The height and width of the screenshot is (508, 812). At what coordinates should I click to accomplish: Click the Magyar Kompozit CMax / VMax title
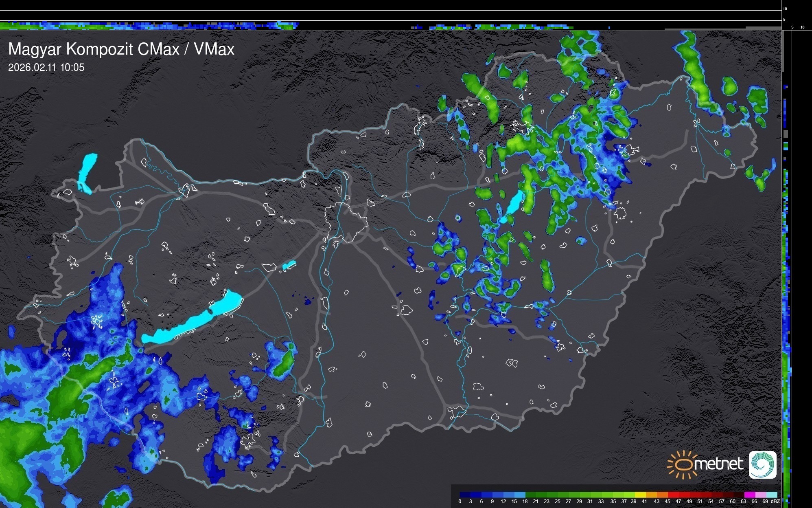(121, 49)
